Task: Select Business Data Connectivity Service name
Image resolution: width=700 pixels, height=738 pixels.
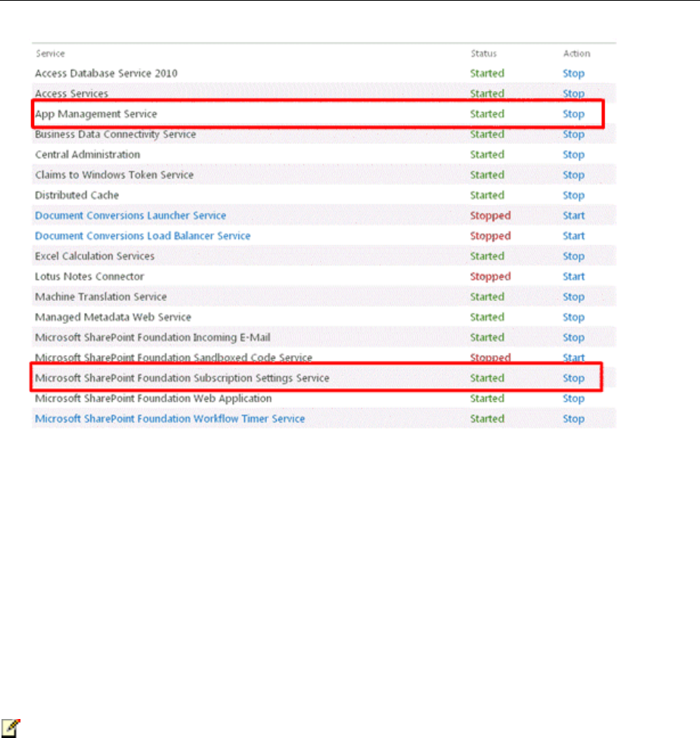Action: [x=115, y=134]
